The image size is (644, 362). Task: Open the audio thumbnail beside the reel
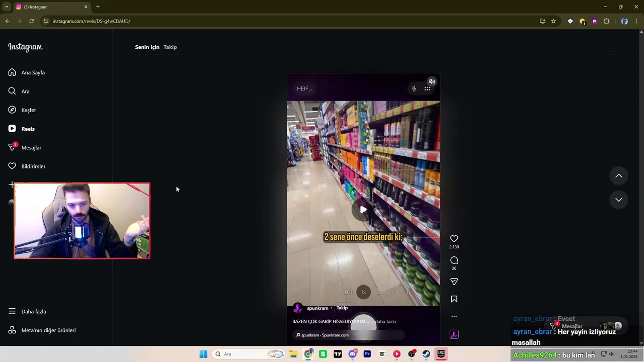(x=454, y=334)
